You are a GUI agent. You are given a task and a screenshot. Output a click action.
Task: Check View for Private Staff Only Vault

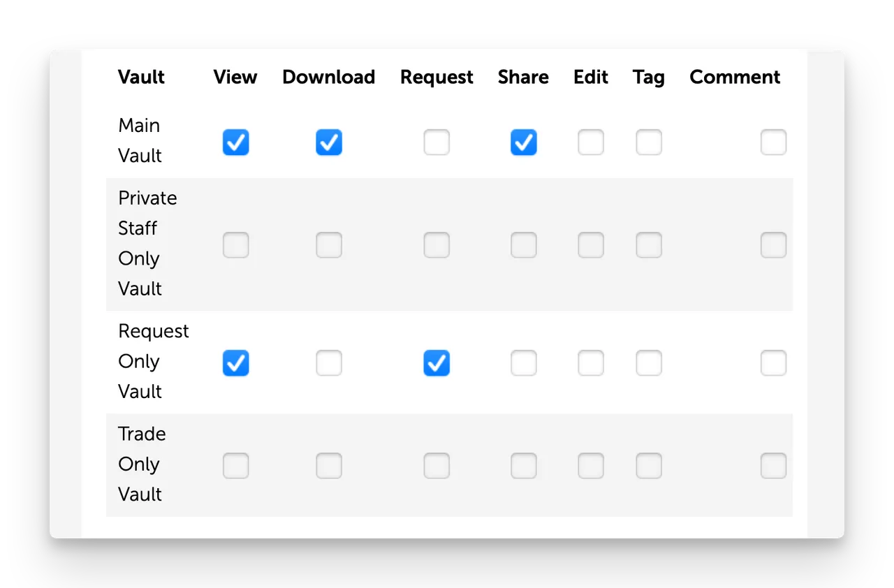235,245
